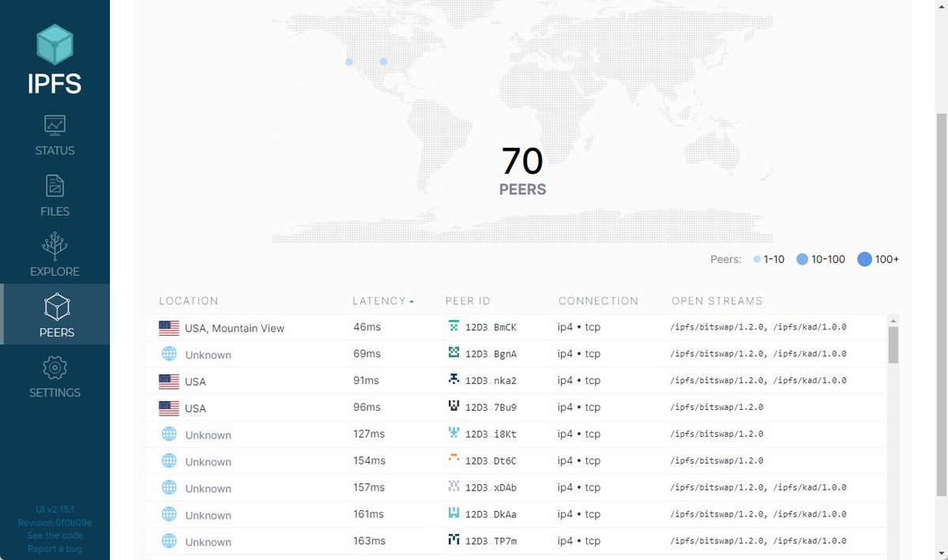The image size is (948, 560).
Task: Click identicon for peer 12D3..xDAb
Action: (453, 486)
